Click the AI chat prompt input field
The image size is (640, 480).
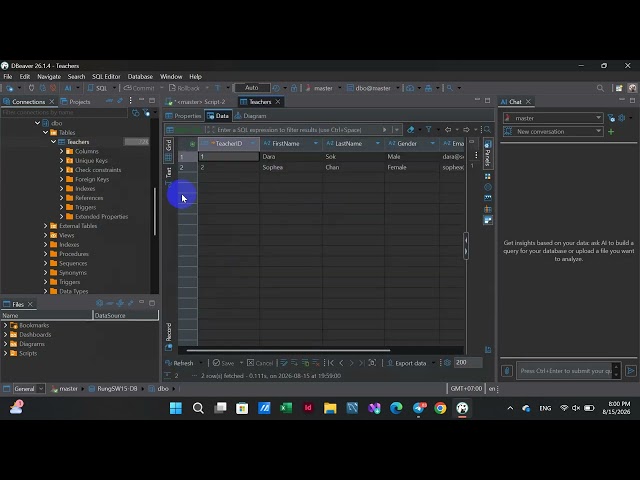(x=565, y=371)
